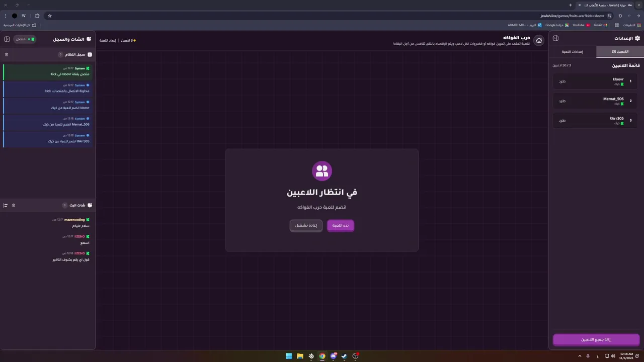Click the إعداد اللعبة status label
Image resolution: width=644 pixels, height=362 pixels.
pyautogui.click(x=108, y=40)
